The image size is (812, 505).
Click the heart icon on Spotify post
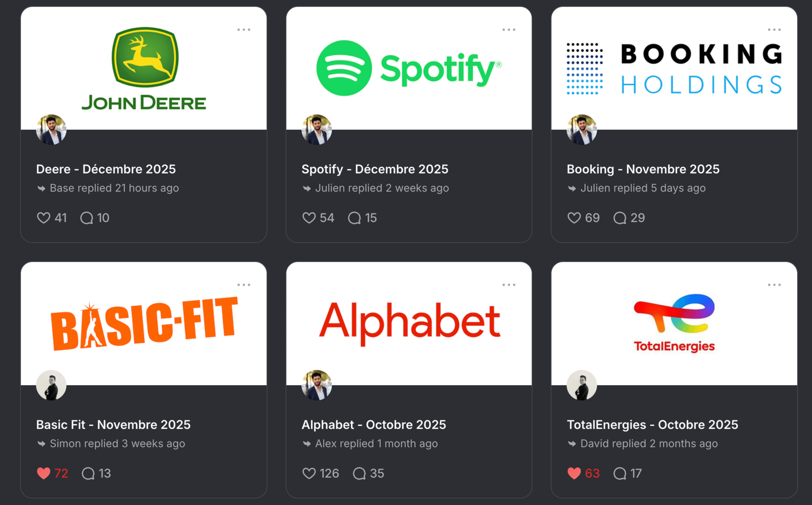click(309, 218)
